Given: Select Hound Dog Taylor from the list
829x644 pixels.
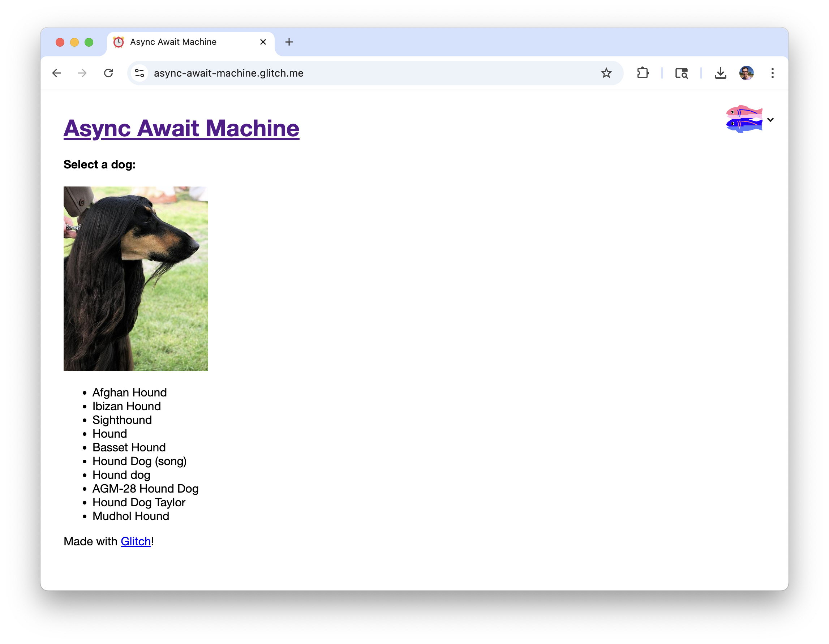Looking at the screenshot, I should [x=139, y=502].
